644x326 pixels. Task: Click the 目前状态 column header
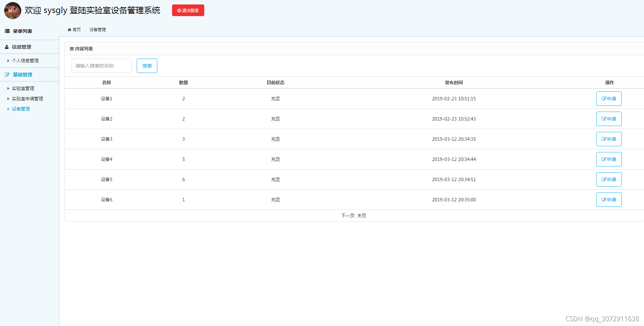(x=276, y=83)
